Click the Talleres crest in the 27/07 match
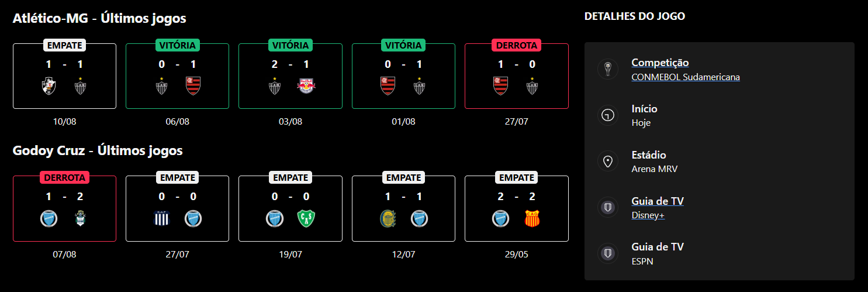868x292 pixels. click(162, 219)
